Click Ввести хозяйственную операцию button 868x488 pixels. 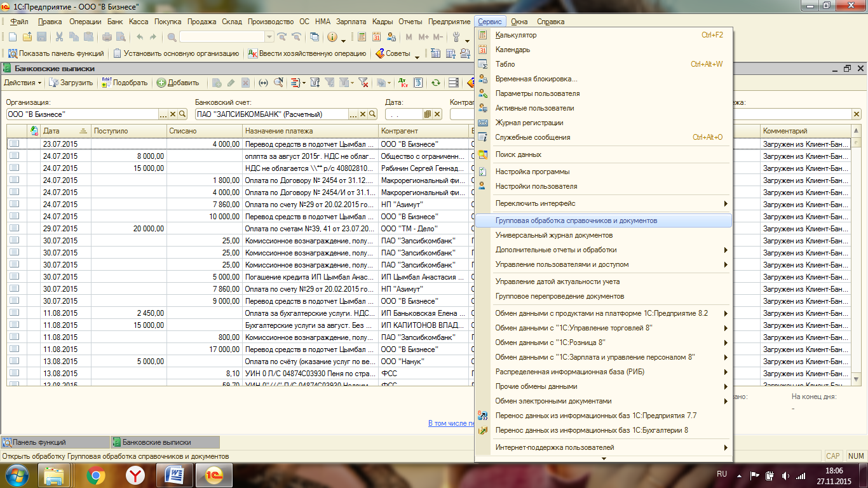pos(306,53)
